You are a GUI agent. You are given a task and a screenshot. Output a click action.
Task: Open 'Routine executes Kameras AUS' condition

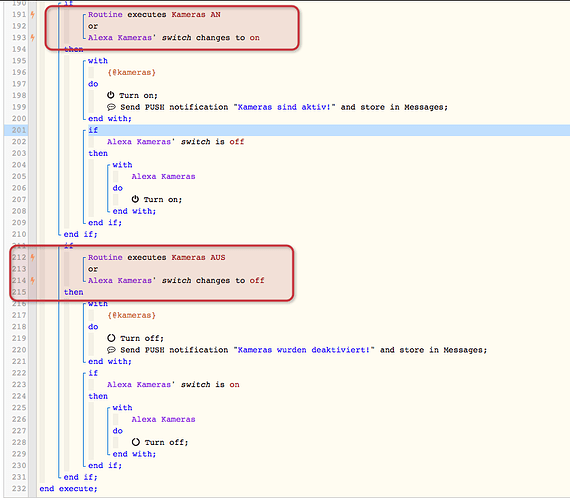[x=157, y=257]
